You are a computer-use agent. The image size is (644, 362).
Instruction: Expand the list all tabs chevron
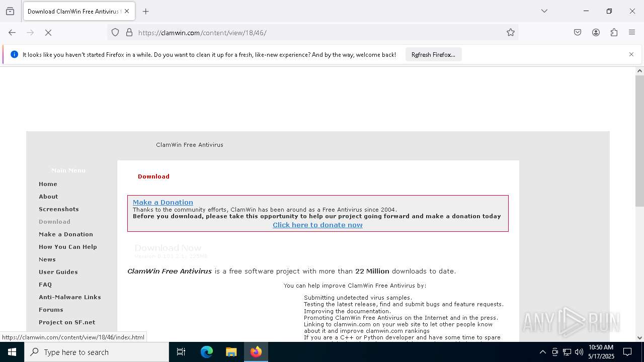[544, 11]
